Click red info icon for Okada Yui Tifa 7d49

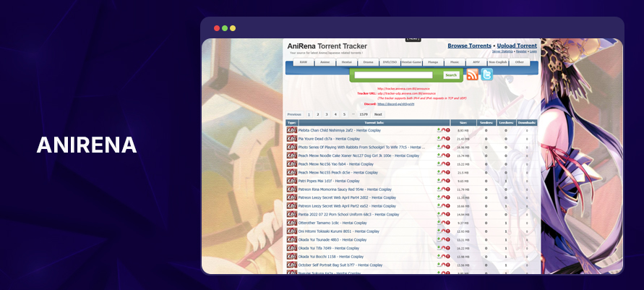point(447,248)
